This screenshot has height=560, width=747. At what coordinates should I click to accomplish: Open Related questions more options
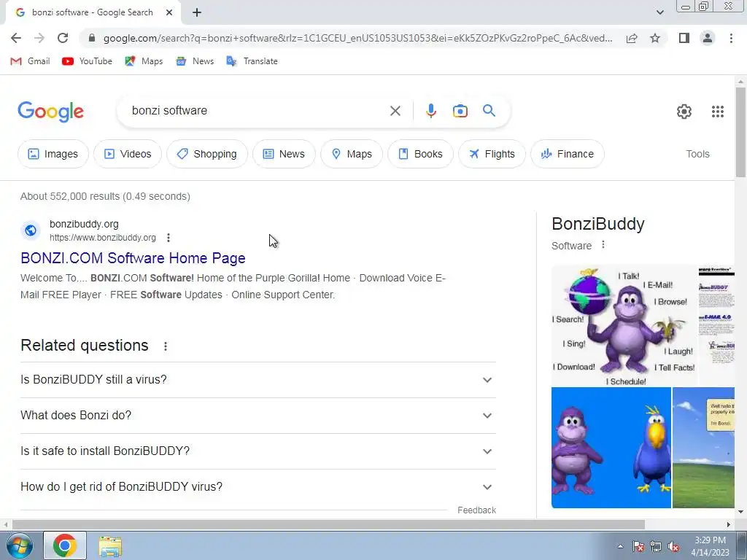point(166,346)
